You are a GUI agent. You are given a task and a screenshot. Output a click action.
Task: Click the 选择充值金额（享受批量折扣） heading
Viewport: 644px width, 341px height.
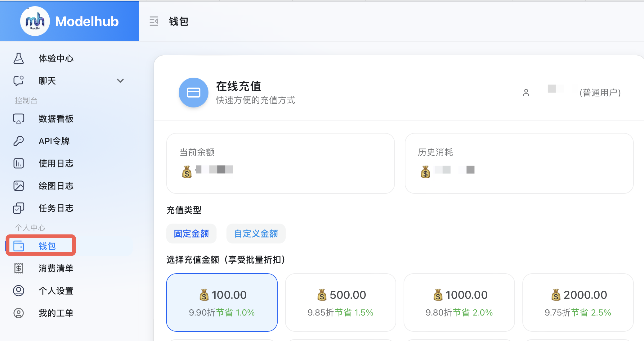(x=226, y=260)
